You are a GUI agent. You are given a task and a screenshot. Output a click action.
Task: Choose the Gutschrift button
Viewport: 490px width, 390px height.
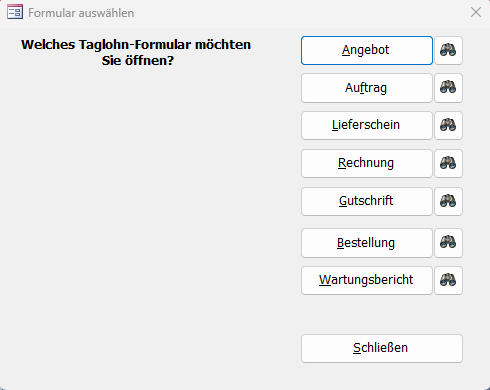[x=367, y=201]
